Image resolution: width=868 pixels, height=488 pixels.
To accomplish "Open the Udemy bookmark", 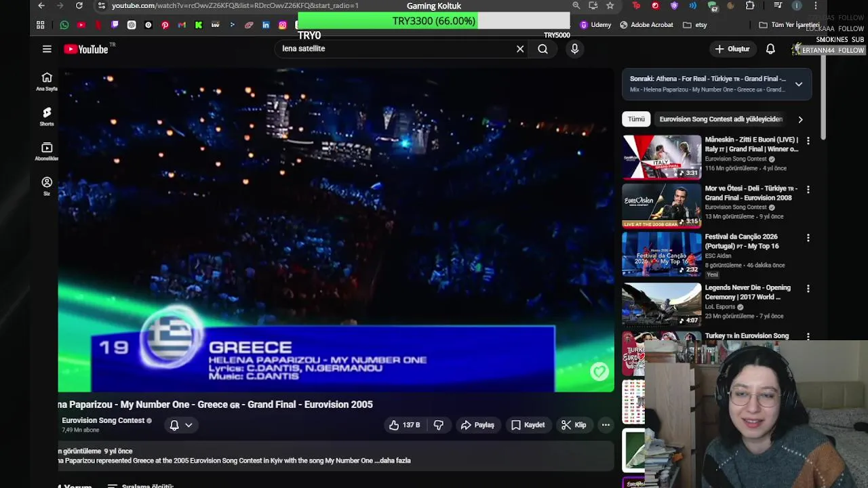I will click(x=595, y=25).
